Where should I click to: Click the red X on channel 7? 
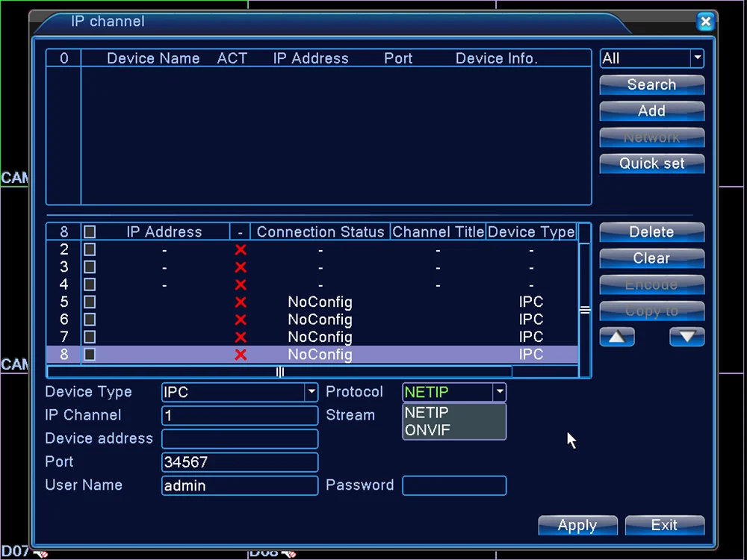click(x=241, y=337)
